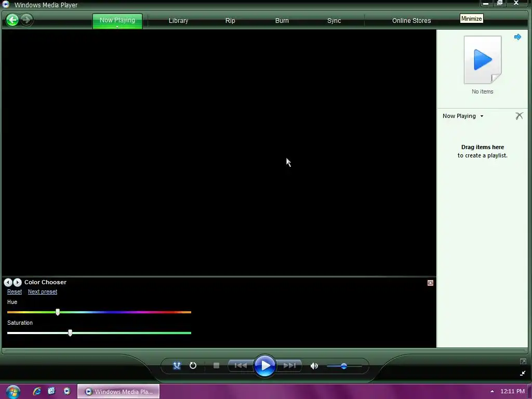Click the 12:11 PM taskbar clock
This screenshot has height=399, width=532.
click(512, 391)
